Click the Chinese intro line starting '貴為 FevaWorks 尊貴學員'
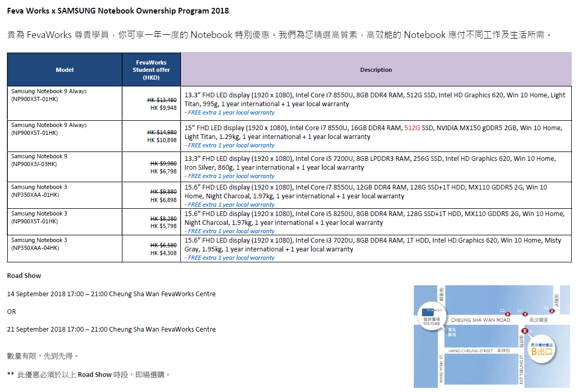This screenshot has width=579, height=392. (x=279, y=35)
